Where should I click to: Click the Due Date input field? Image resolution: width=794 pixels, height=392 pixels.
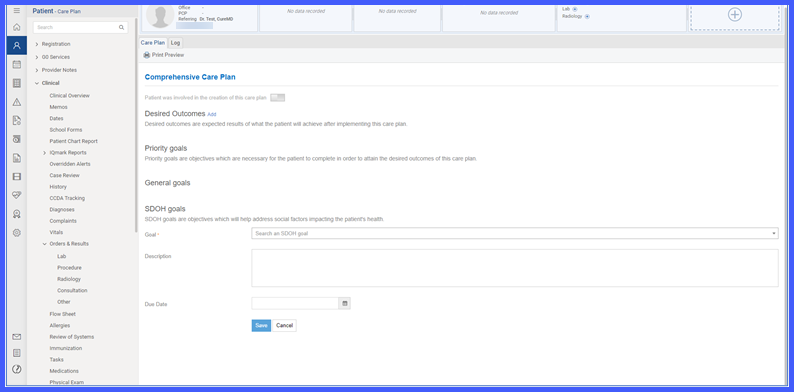tap(295, 303)
